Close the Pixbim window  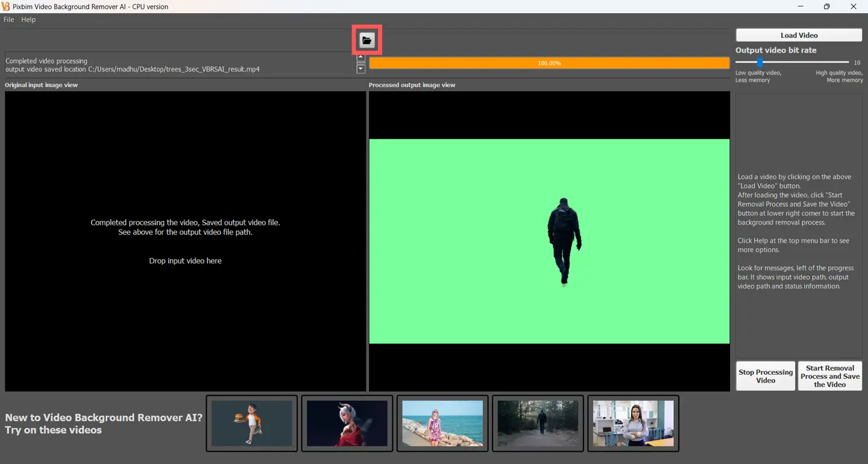(x=854, y=7)
